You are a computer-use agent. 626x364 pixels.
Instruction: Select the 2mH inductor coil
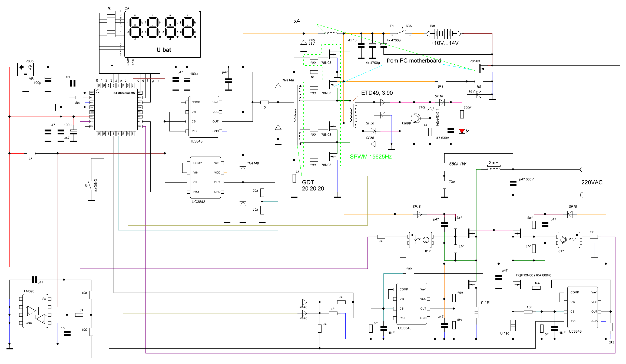pos(494,169)
